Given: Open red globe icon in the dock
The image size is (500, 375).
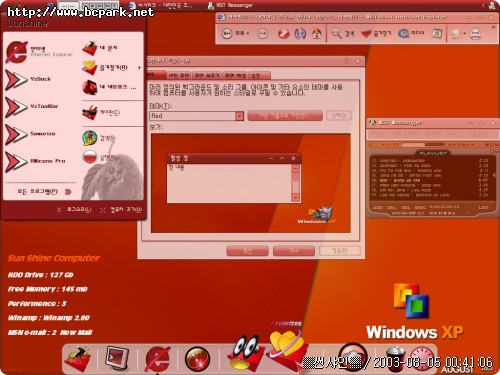Looking at the screenshot, I should click(197, 359).
